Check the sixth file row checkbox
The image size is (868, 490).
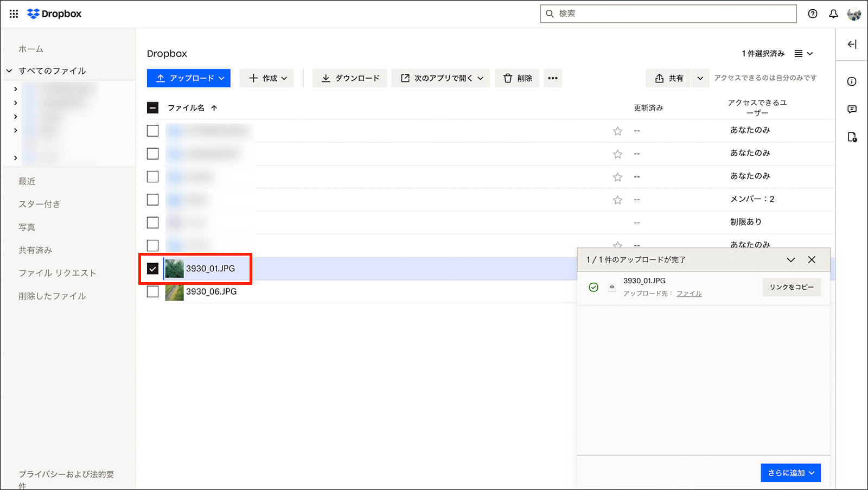[x=153, y=246]
